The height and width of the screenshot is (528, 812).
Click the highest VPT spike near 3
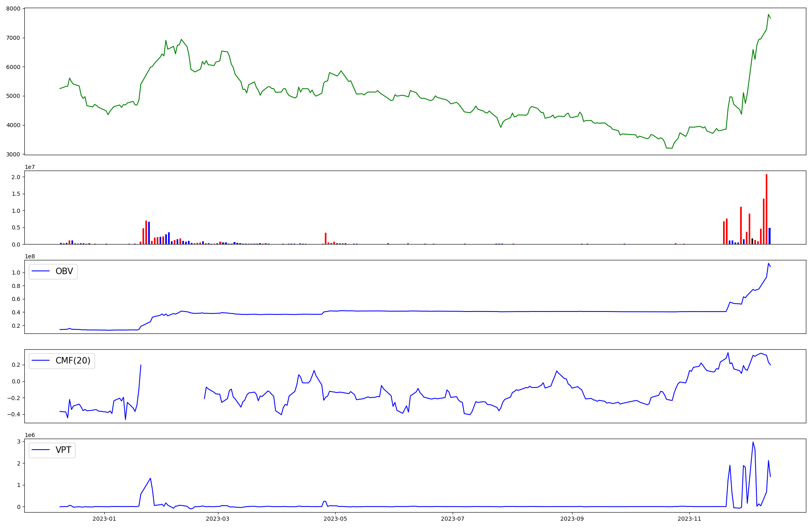(x=753, y=442)
